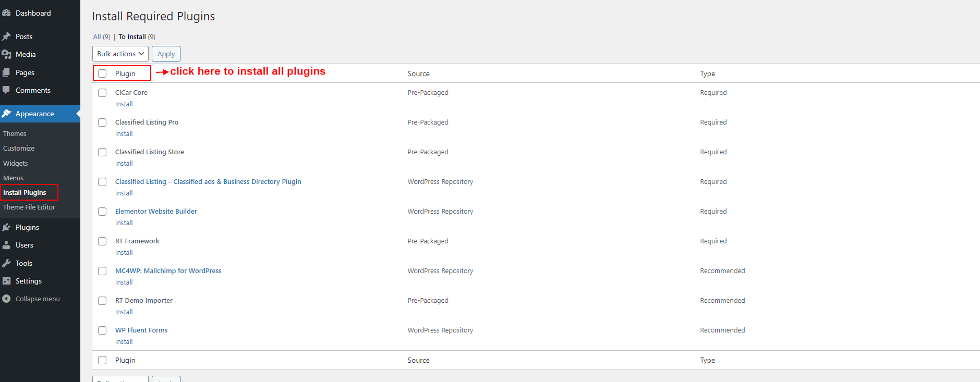Click Install under MC4WP Mailchimp
The height and width of the screenshot is (382, 980).
click(124, 282)
